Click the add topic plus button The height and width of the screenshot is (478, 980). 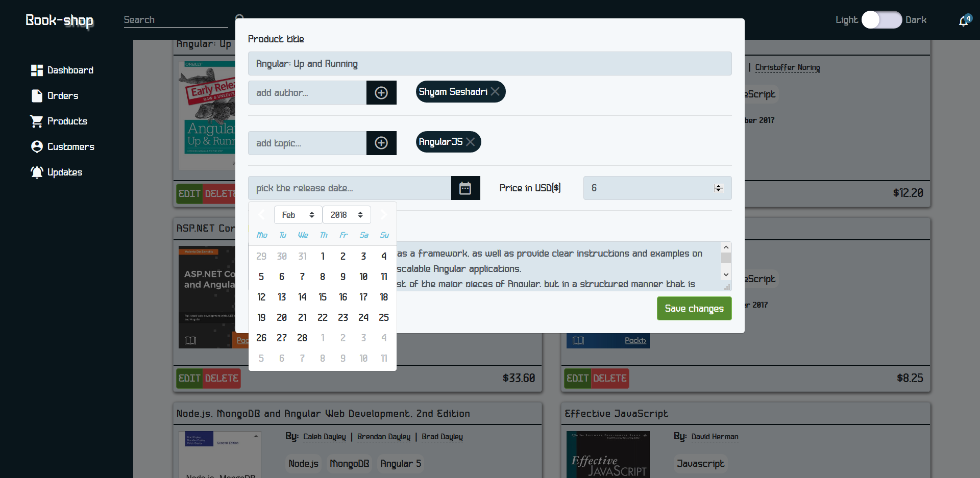(x=381, y=143)
